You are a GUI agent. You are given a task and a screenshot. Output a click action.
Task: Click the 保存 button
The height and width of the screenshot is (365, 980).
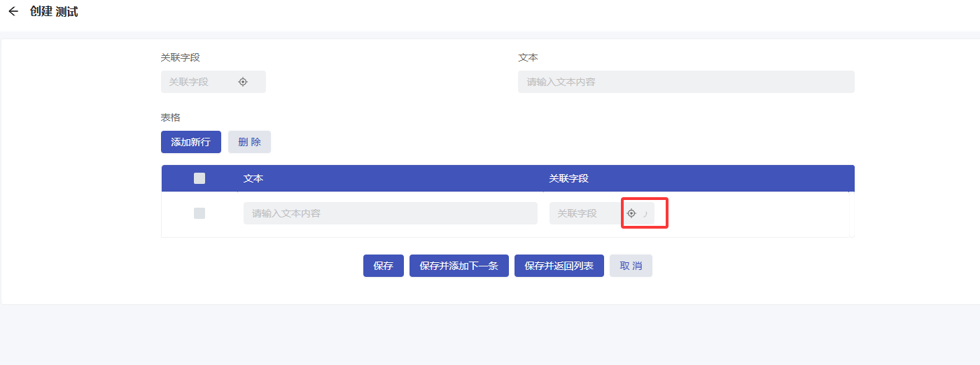coord(383,266)
